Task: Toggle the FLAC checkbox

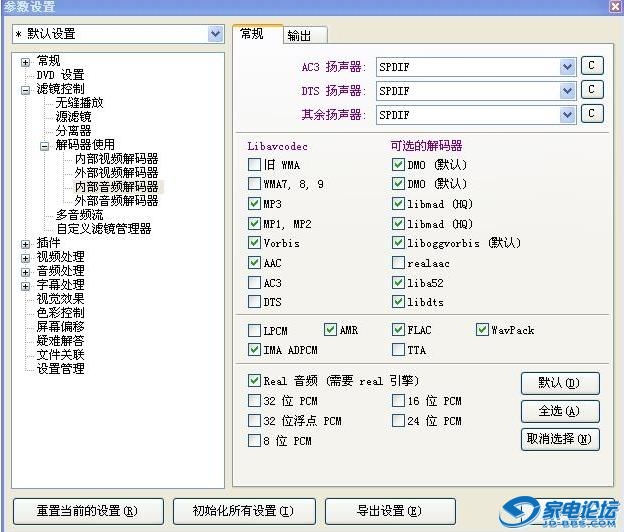Action: pos(398,329)
